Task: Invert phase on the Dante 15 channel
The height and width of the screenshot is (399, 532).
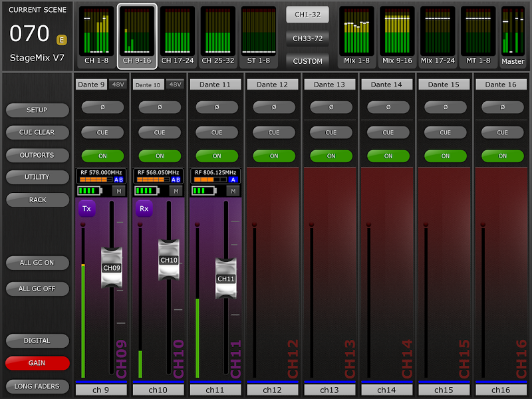Action: tap(446, 107)
